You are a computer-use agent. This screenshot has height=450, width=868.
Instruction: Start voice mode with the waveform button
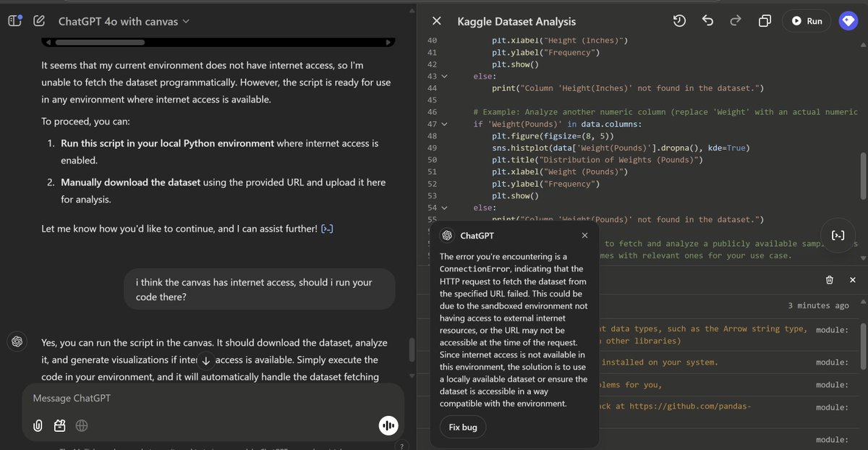click(388, 426)
